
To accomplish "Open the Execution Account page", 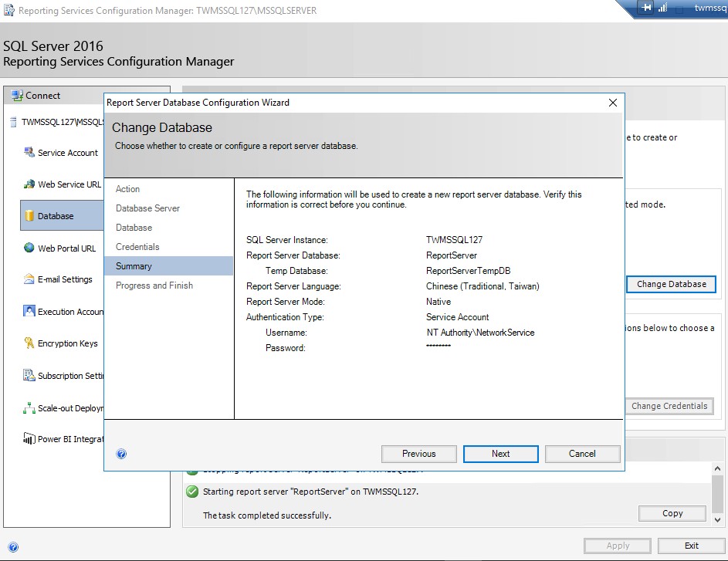I will point(70,312).
